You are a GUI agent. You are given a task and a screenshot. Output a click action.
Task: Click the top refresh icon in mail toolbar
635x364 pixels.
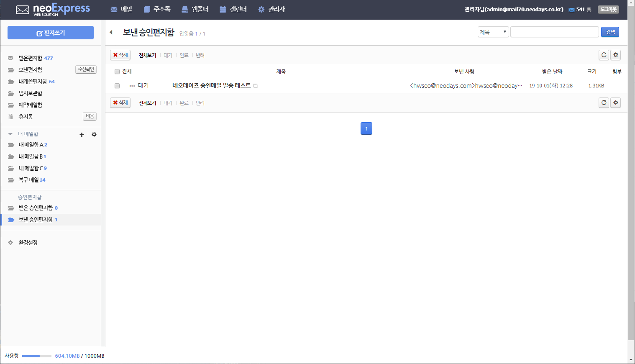(x=604, y=55)
